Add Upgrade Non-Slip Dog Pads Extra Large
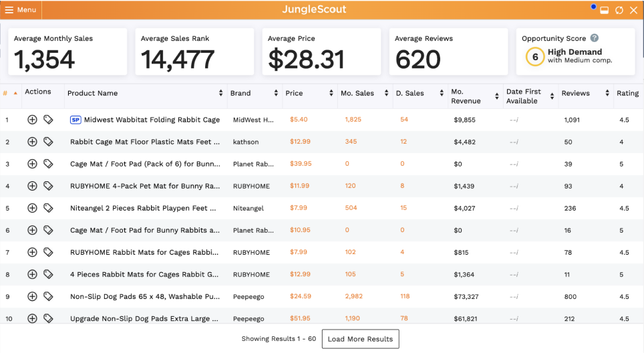The width and height of the screenshot is (644, 353). point(32,318)
